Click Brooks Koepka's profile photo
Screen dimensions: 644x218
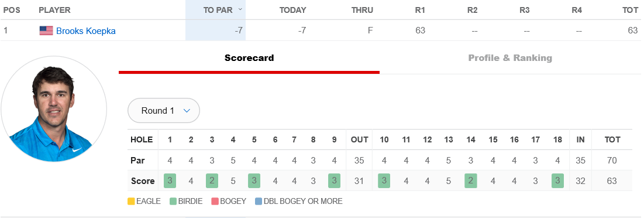(54, 108)
